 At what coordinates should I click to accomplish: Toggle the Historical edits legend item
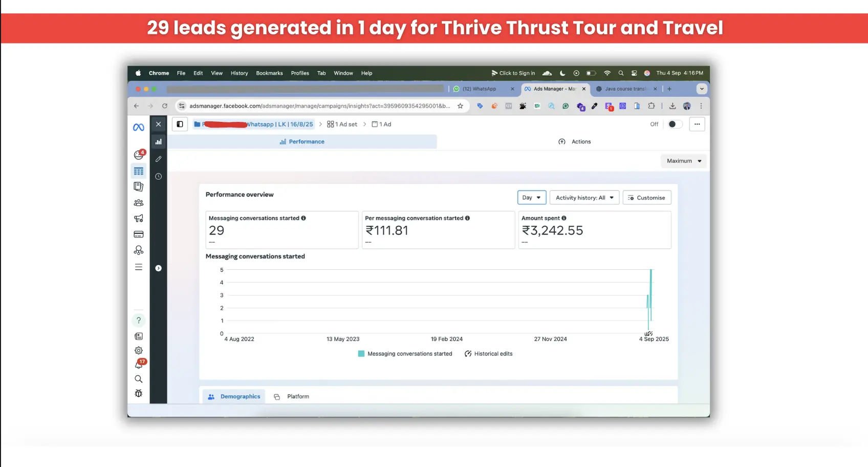pos(488,354)
